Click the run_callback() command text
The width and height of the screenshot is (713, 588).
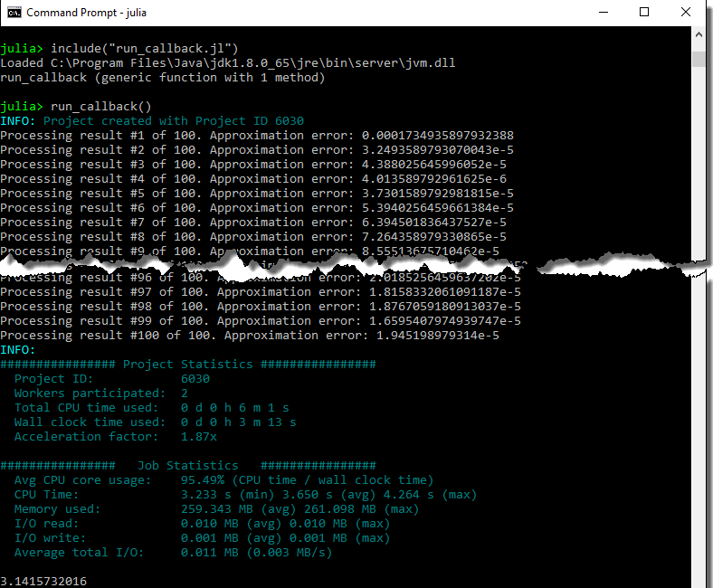click(x=101, y=106)
